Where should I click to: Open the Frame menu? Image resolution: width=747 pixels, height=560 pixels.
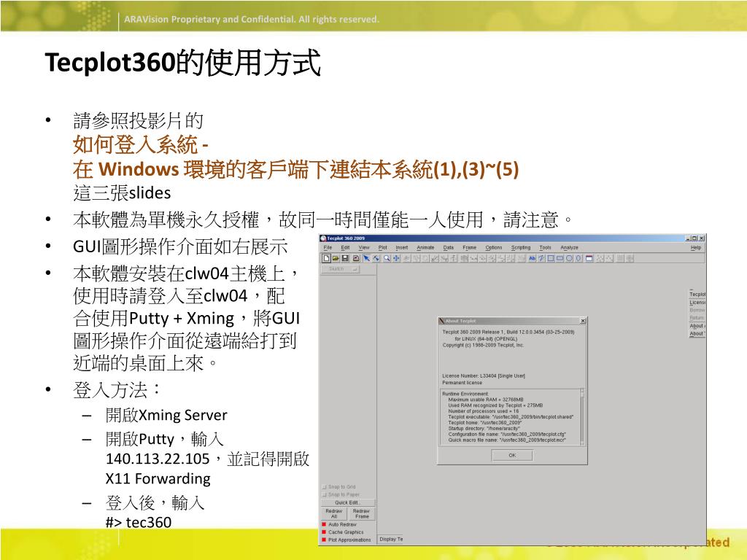(x=469, y=248)
